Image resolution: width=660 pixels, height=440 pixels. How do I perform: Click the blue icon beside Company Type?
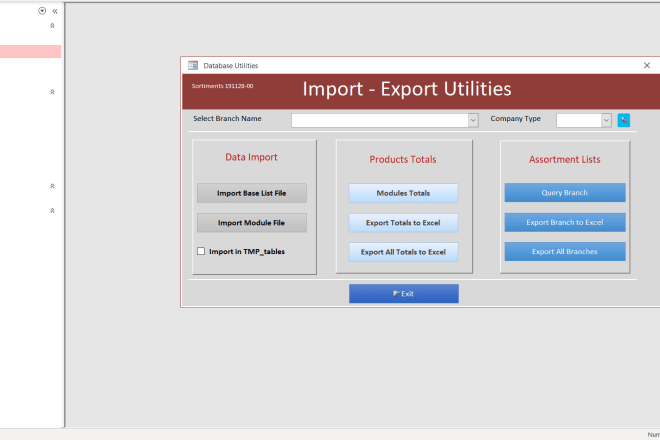(x=623, y=120)
